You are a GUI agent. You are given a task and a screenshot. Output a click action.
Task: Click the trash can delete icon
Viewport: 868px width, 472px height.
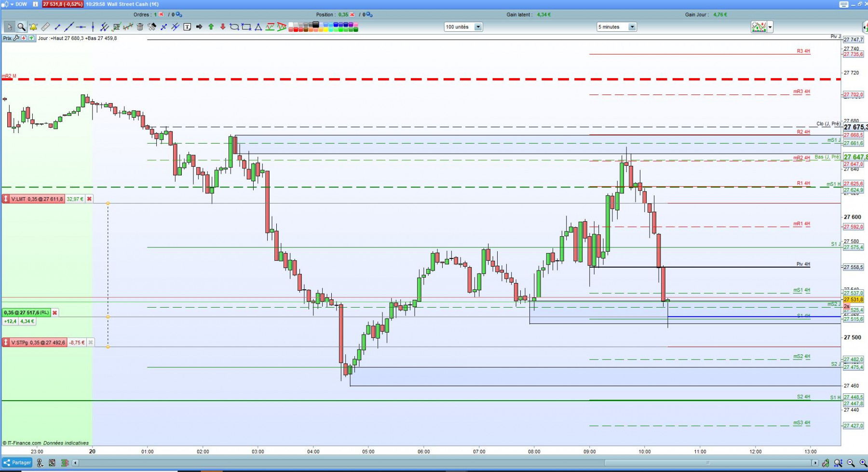(140, 27)
